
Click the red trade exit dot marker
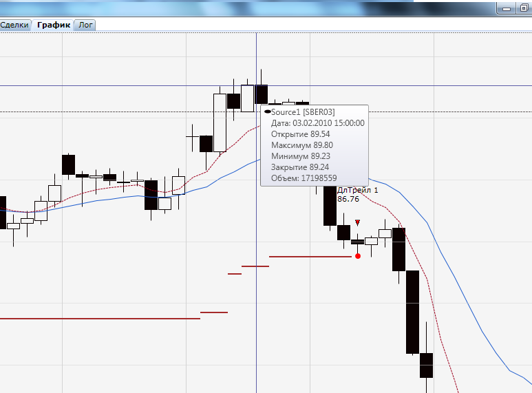pos(358,256)
